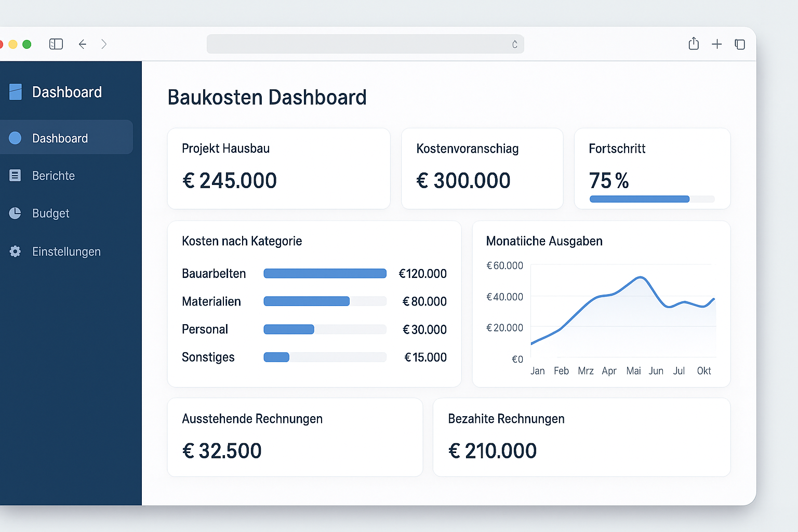Screen dimensions: 798x532
Task: Click the € 210.000 value
Action: point(493,451)
